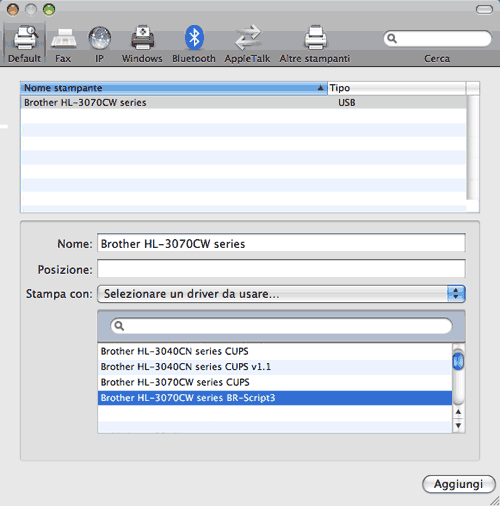Viewport: 500px width, 506px height.
Task: Switch to the IP printer globe icon
Action: pos(99,38)
